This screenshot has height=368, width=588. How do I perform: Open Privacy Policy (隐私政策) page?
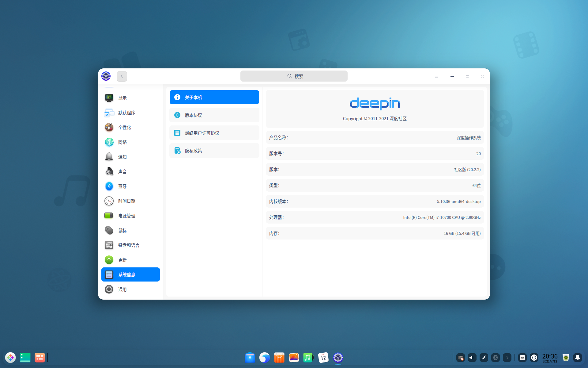click(214, 151)
